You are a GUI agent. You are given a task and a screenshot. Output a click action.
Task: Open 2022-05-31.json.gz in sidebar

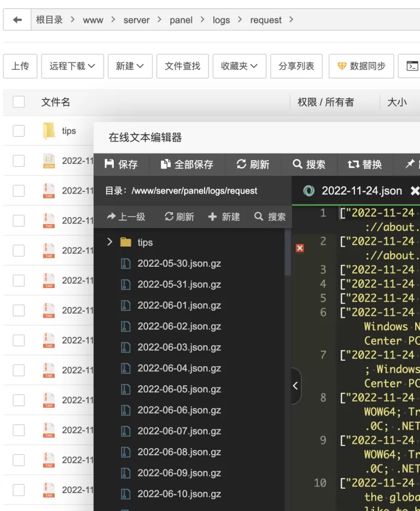179,284
